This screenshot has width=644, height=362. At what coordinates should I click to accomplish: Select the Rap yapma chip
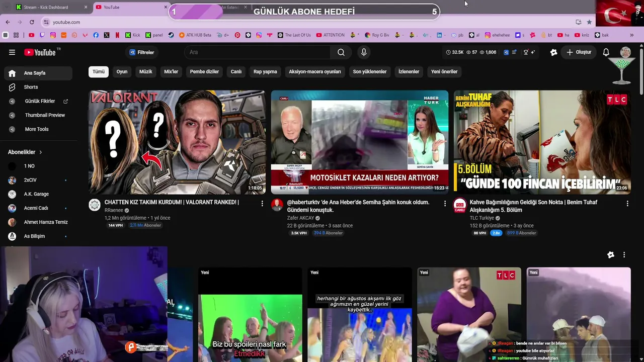(265, 72)
